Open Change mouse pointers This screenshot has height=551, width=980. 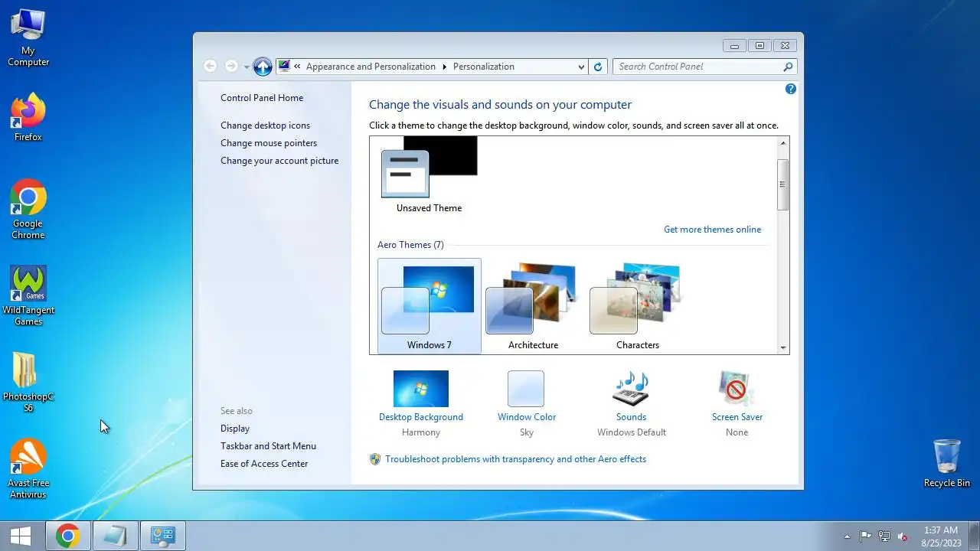(x=269, y=143)
